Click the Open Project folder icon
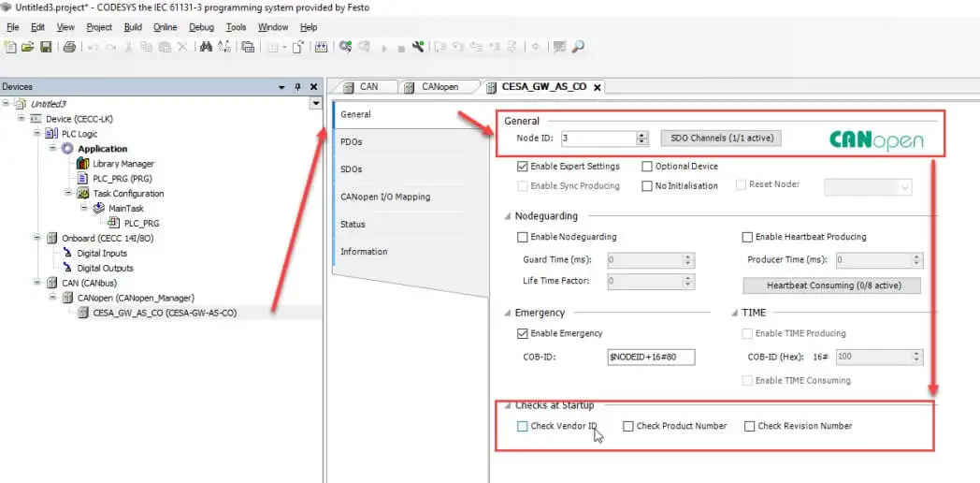 click(x=27, y=47)
